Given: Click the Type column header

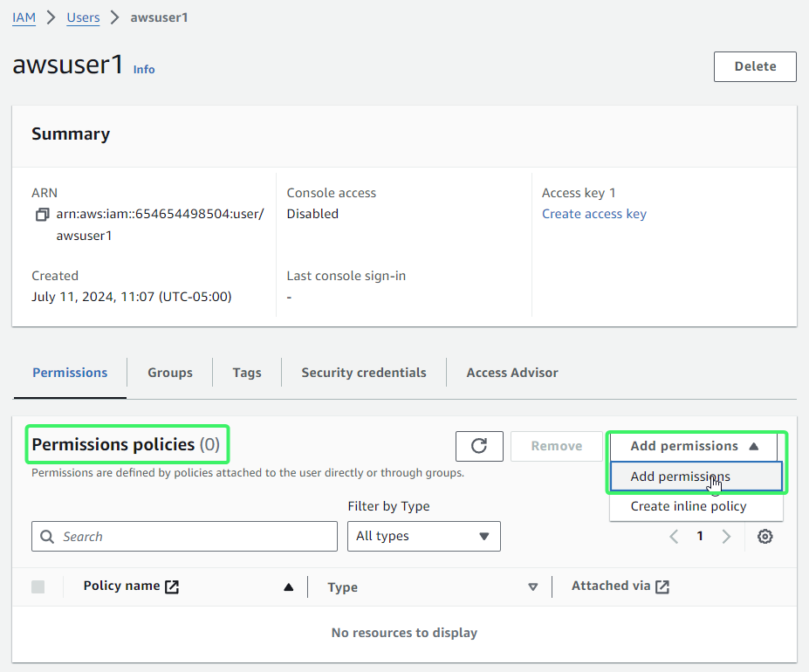Looking at the screenshot, I should click(343, 587).
